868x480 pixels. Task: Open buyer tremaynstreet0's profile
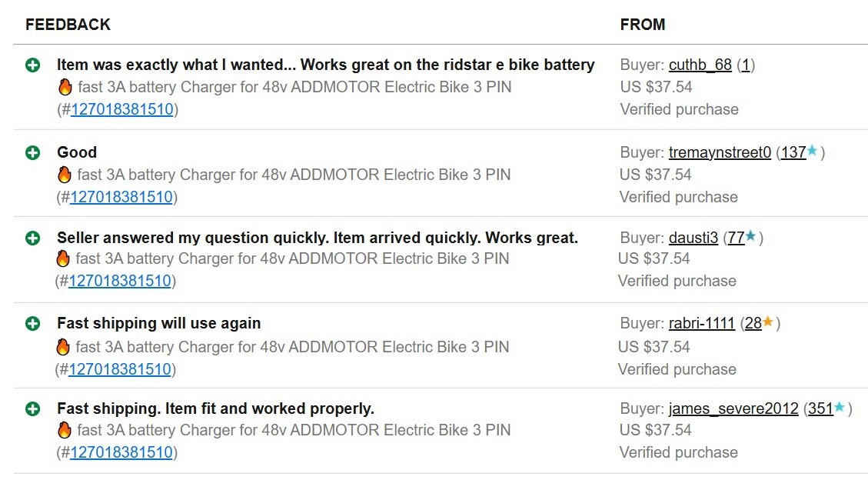[x=720, y=152]
